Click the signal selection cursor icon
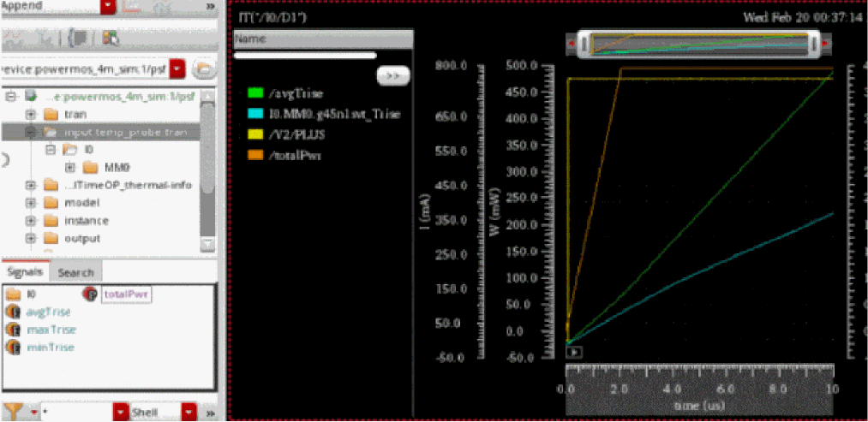The image size is (868, 422). [x=111, y=39]
